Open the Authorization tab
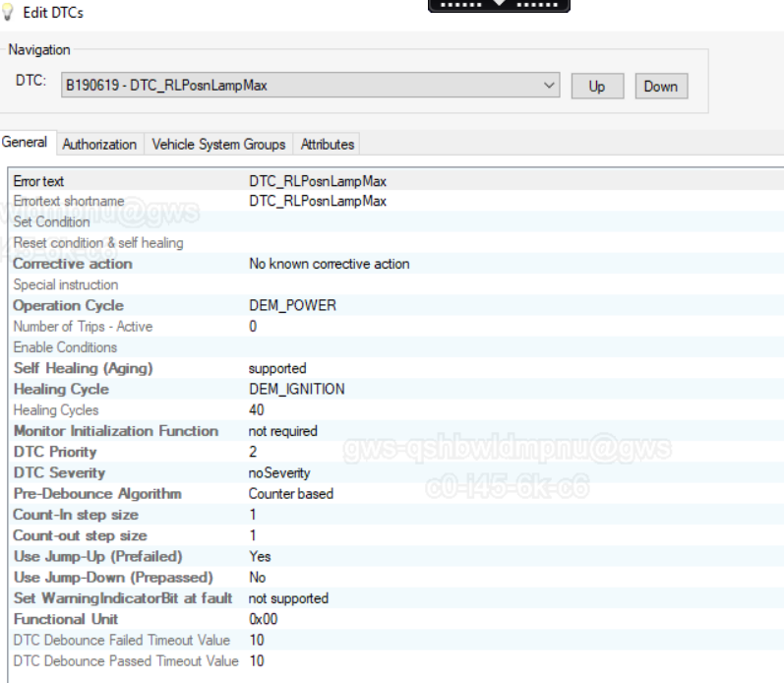The width and height of the screenshot is (784, 683). pos(99,145)
